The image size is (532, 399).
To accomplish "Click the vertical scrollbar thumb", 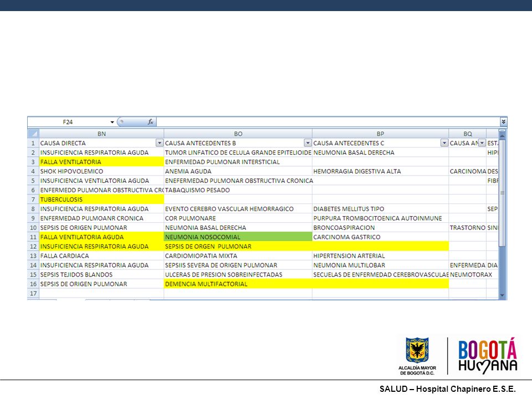I will (x=503, y=193).
